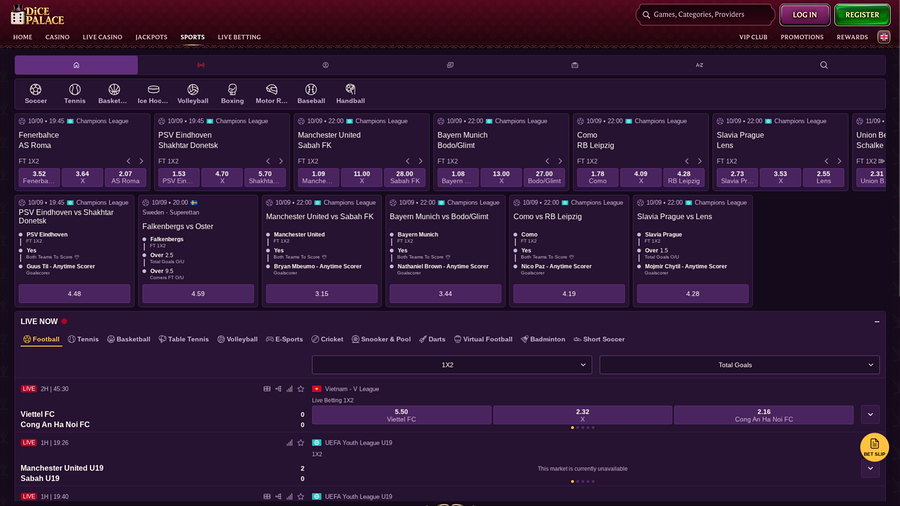Viewport: 900px width, 506px height.
Task: Open the Live Betting menu item
Action: 239,37
